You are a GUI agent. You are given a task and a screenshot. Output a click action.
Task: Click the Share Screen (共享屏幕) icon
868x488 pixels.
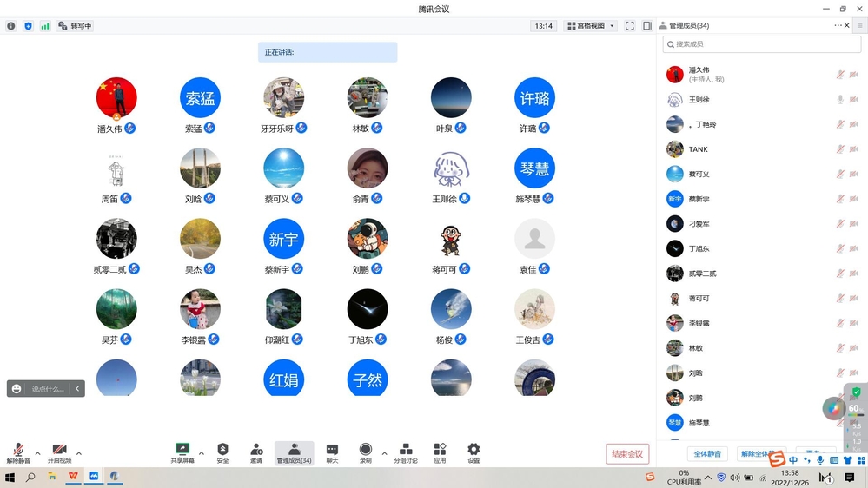click(x=182, y=452)
